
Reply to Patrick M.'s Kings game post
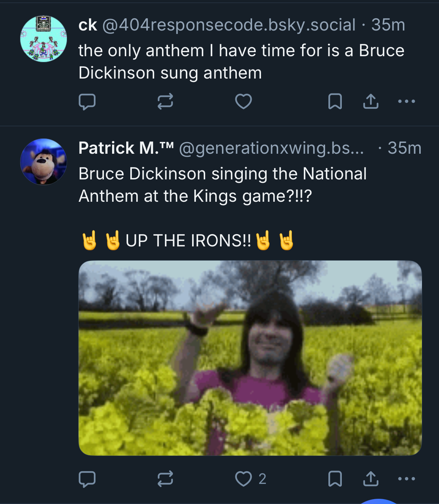(x=87, y=479)
